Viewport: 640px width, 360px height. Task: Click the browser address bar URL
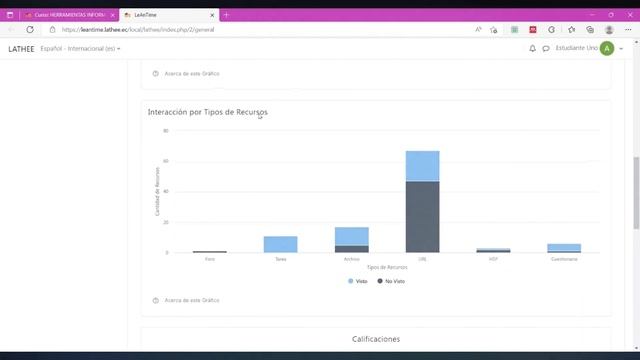[x=138, y=30]
